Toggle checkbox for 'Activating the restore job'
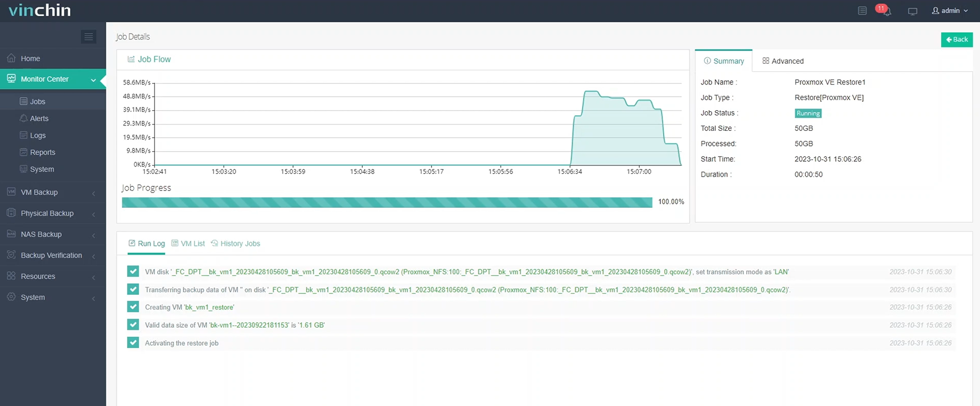This screenshot has width=980, height=406. coord(133,343)
